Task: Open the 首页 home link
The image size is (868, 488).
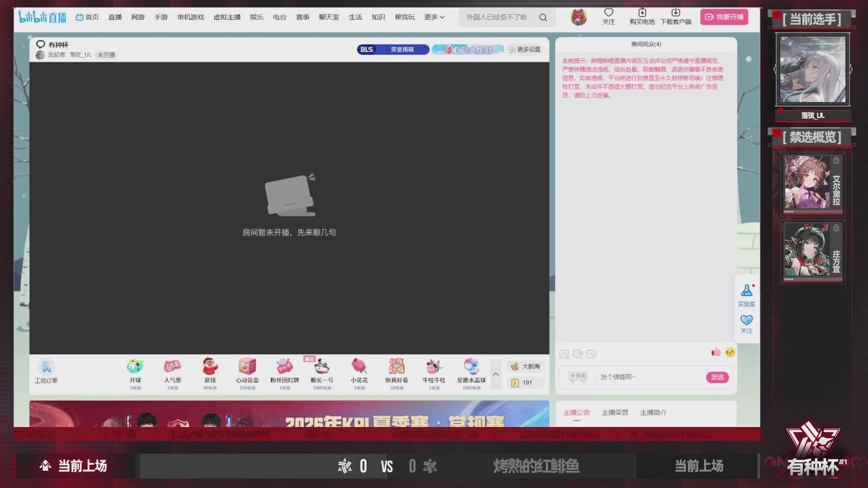Action: 87,17
